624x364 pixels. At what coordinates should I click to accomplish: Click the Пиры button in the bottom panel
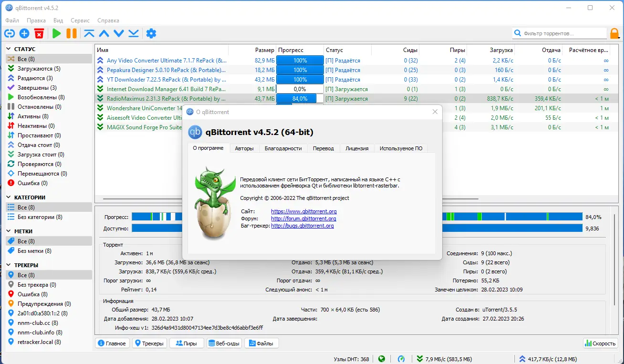pos(187,343)
